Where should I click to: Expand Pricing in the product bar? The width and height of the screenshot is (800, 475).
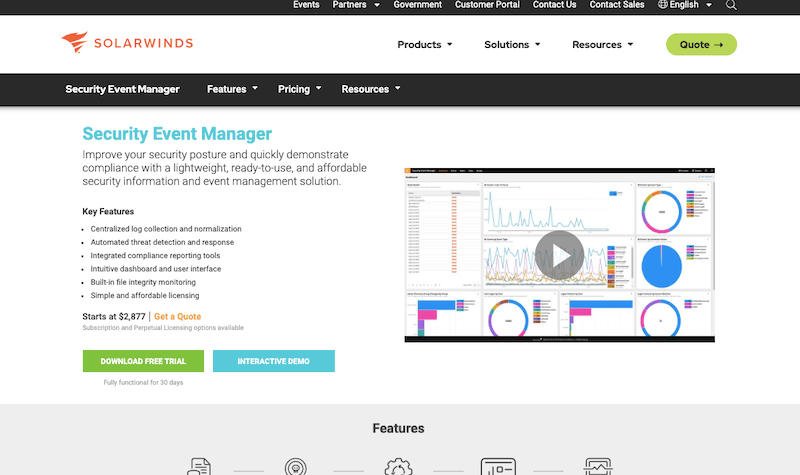coord(299,89)
